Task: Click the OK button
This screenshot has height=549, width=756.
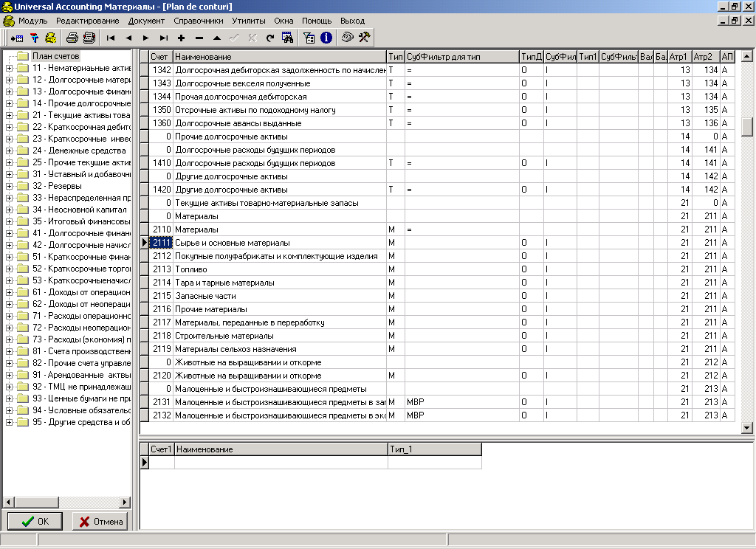Action: click(x=35, y=521)
